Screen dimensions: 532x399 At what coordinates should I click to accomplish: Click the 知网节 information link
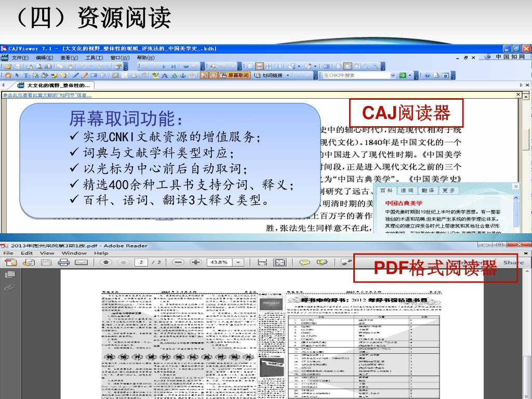coord(47,96)
